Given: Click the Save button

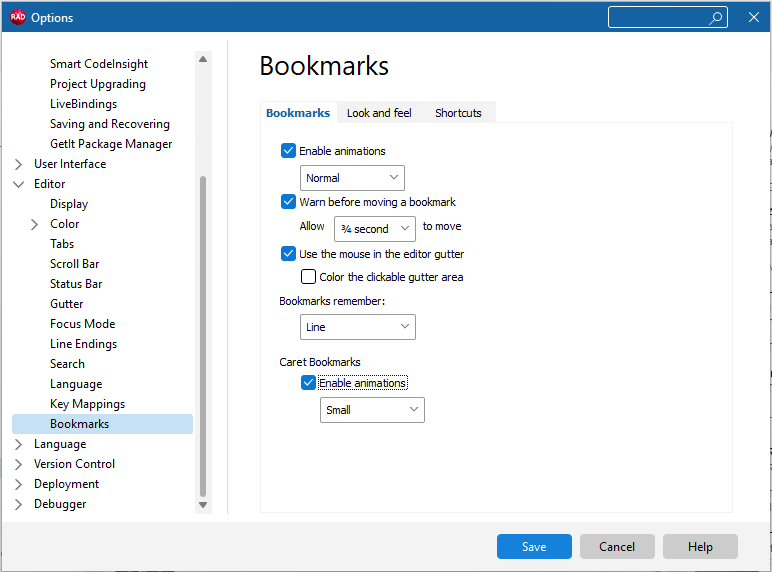Looking at the screenshot, I should [x=534, y=546].
